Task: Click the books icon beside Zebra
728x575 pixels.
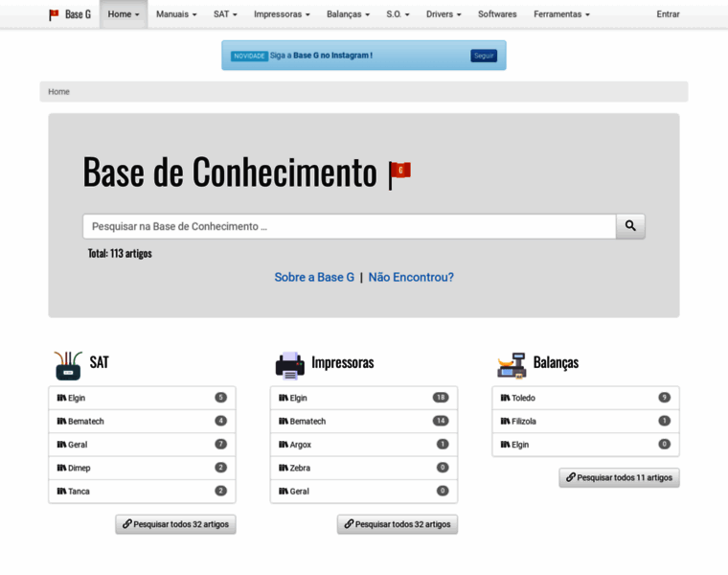Action: (284, 468)
